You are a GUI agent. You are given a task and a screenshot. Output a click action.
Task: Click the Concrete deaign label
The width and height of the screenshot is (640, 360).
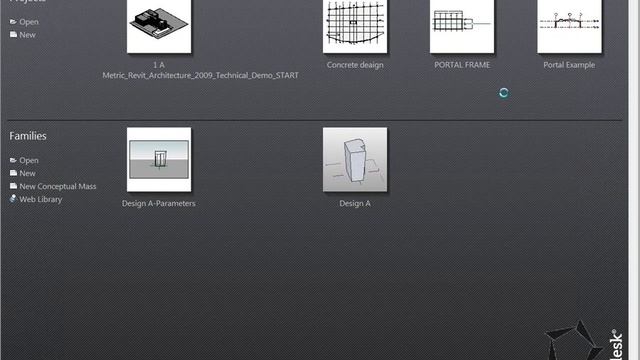(355, 65)
